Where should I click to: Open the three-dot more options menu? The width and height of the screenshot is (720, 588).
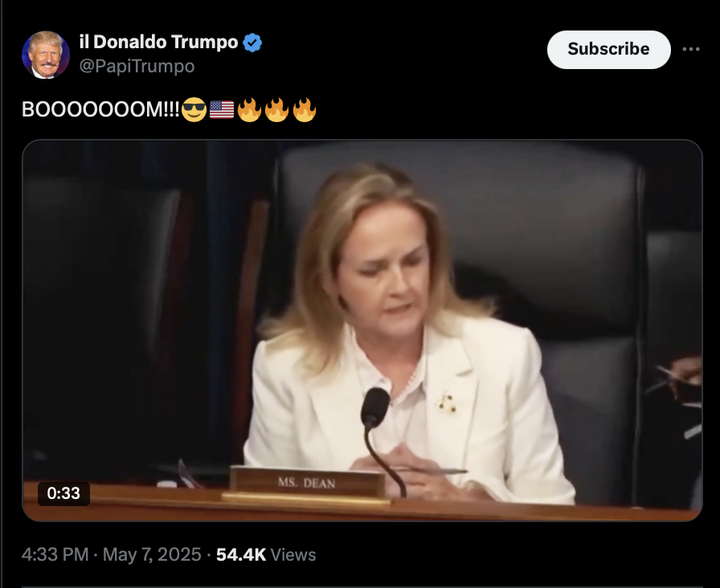690,49
